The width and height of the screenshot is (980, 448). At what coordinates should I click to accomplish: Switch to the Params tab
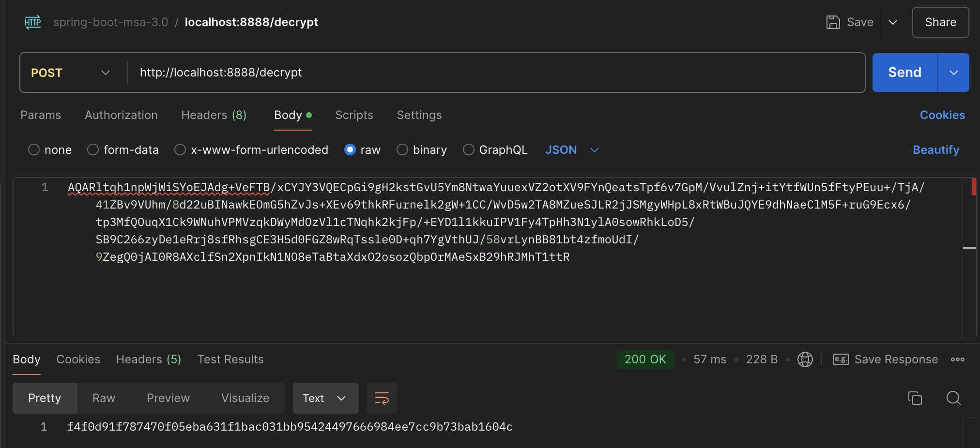coord(41,115)
